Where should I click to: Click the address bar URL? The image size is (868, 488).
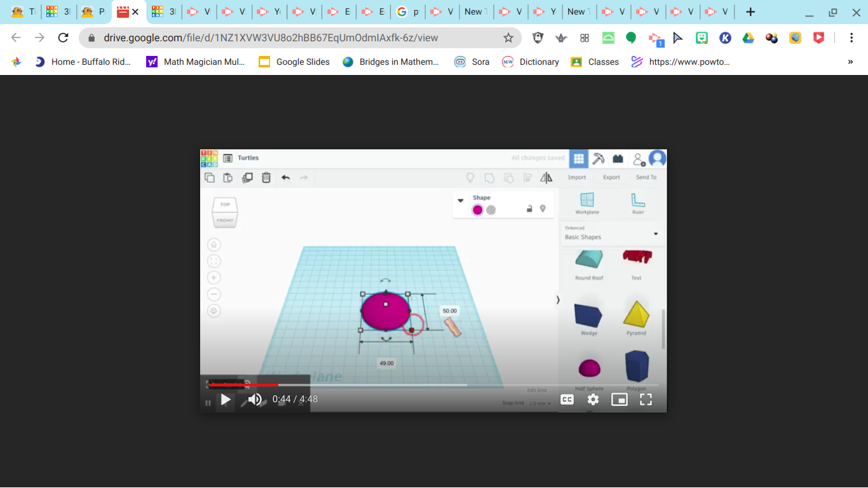271,38
